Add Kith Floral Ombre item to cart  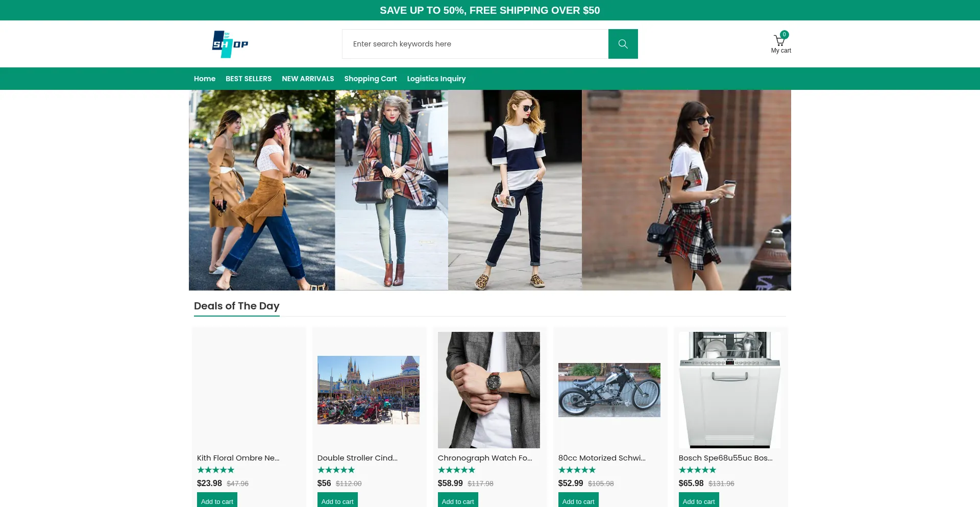[x=217, y=501]
